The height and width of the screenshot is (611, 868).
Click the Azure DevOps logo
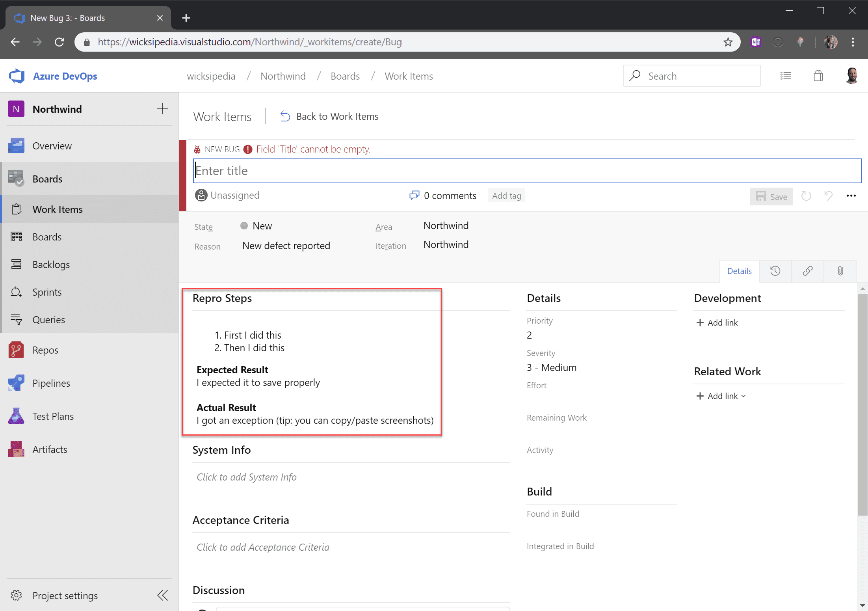pos(17,76)
